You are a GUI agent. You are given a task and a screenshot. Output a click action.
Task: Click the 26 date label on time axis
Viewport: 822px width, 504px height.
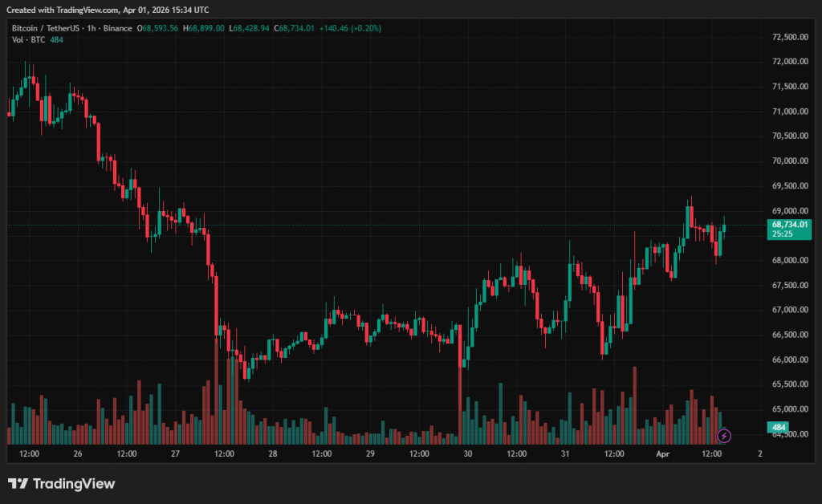[77, 453]
